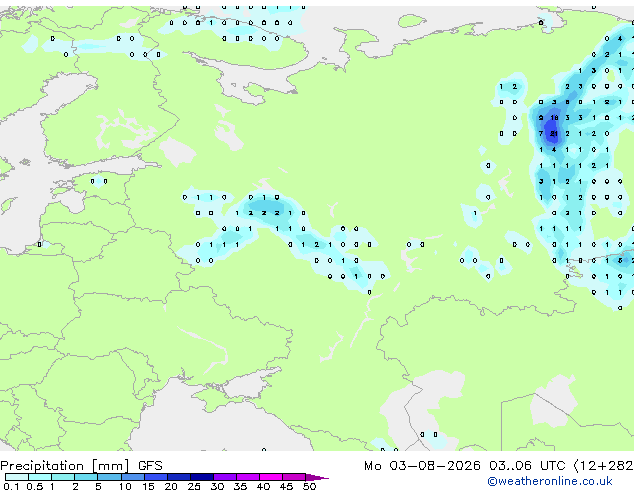Click the legend arrow tip above 50
Screen dimensions: 634x490
point(317,477)
